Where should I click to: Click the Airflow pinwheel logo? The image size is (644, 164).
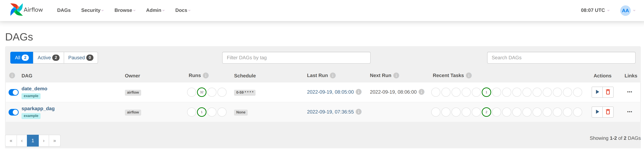(16, 10)
